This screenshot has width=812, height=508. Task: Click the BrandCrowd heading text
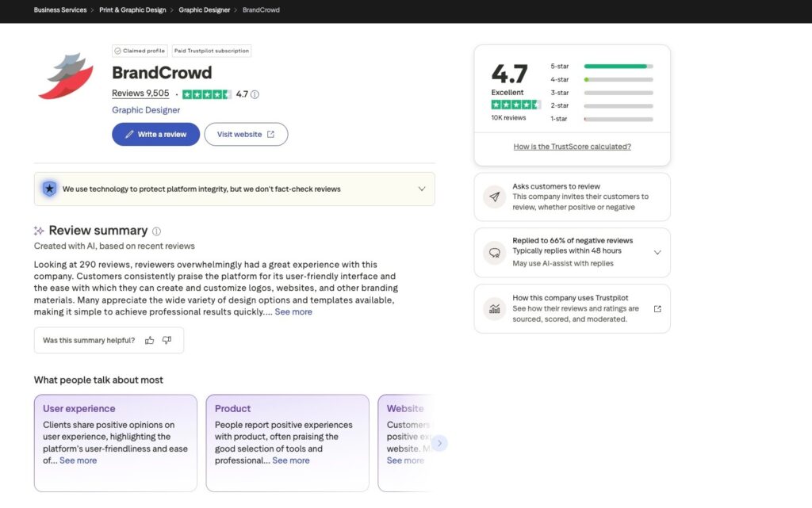[162, 72]
